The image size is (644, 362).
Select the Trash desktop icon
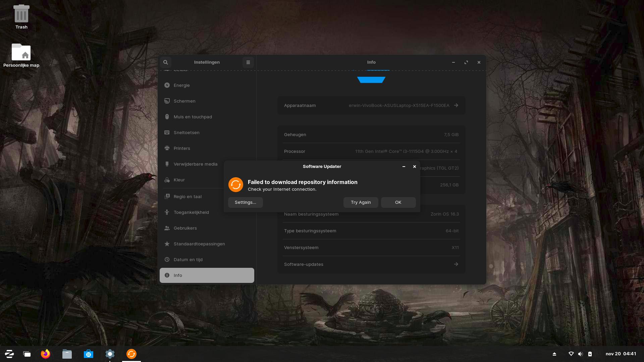(21, 17)
